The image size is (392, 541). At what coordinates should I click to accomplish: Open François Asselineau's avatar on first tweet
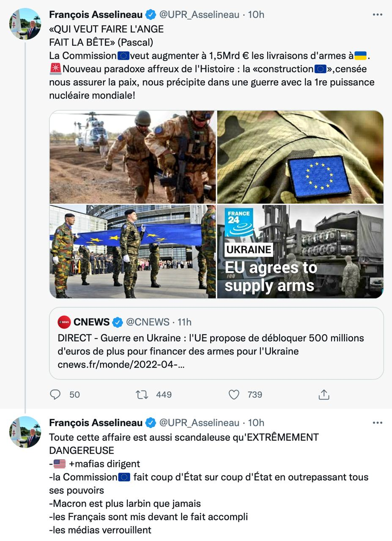(25, 24)
